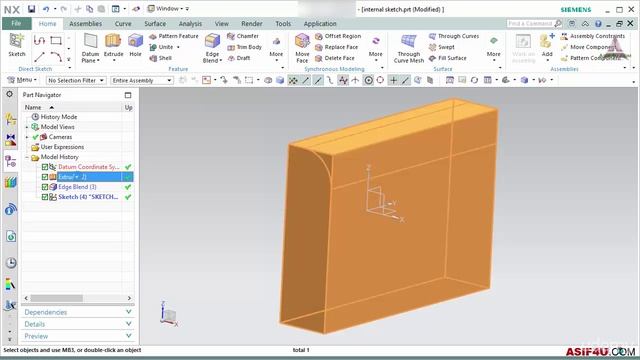This screenshot has height=360, width=640.
Task: Select the Shell command
Action: 161,58
